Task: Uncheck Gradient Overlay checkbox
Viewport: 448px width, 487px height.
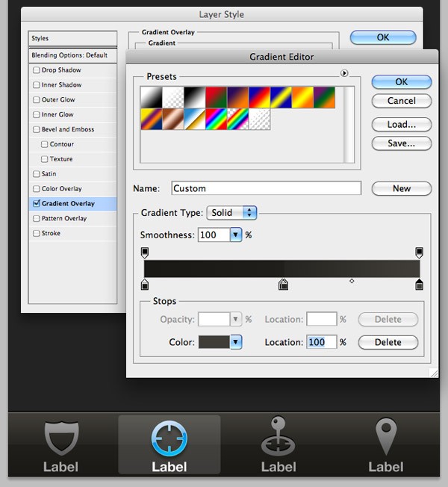Action: point(37,203)
